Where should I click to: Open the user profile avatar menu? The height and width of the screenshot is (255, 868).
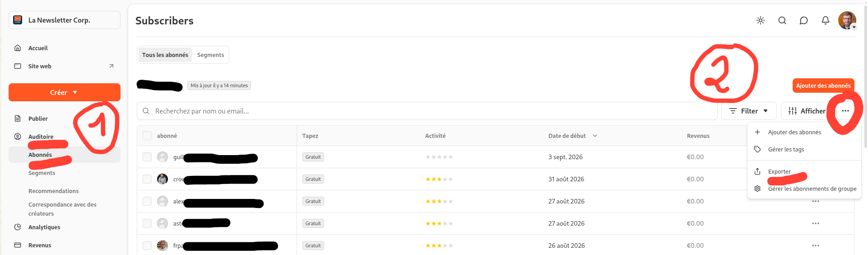(x=847, y=20)
